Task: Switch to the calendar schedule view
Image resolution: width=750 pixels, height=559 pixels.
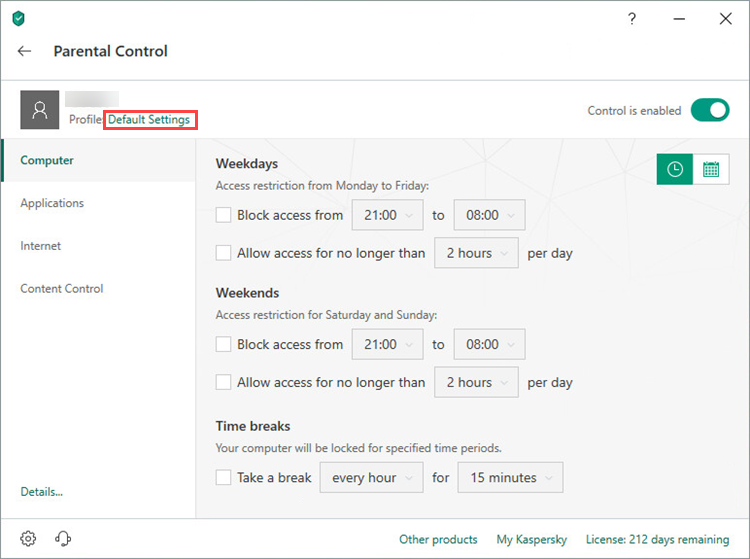Action: (x=711, y=169)
